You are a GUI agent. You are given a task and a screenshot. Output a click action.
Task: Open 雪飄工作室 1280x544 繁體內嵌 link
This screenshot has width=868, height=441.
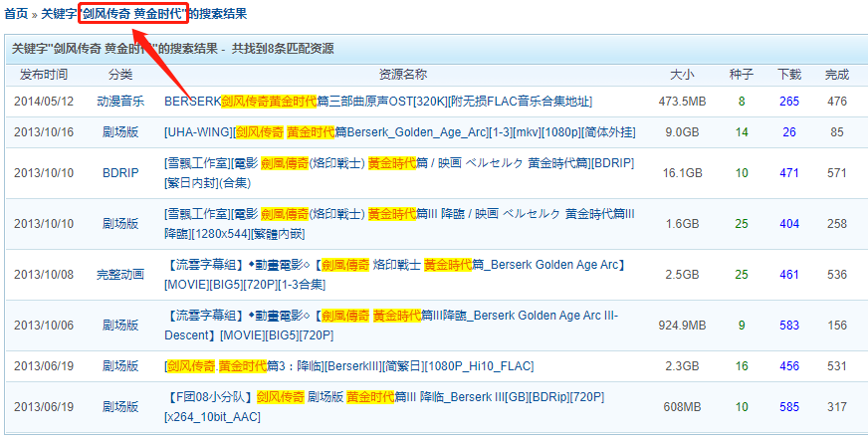click(399, 224)
